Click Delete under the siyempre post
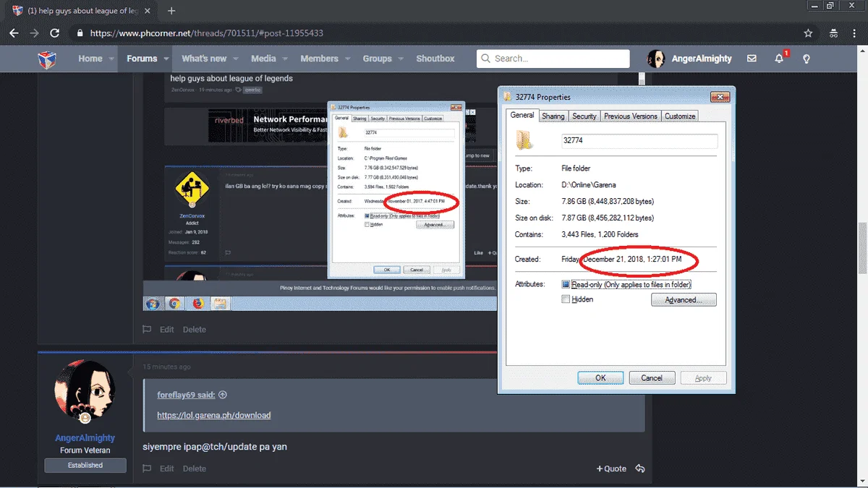868x488 pixels. (195, 468)
